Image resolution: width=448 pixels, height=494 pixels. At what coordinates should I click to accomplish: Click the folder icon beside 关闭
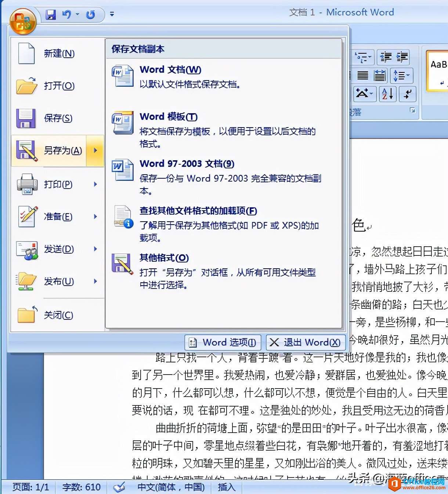[27, 315]
